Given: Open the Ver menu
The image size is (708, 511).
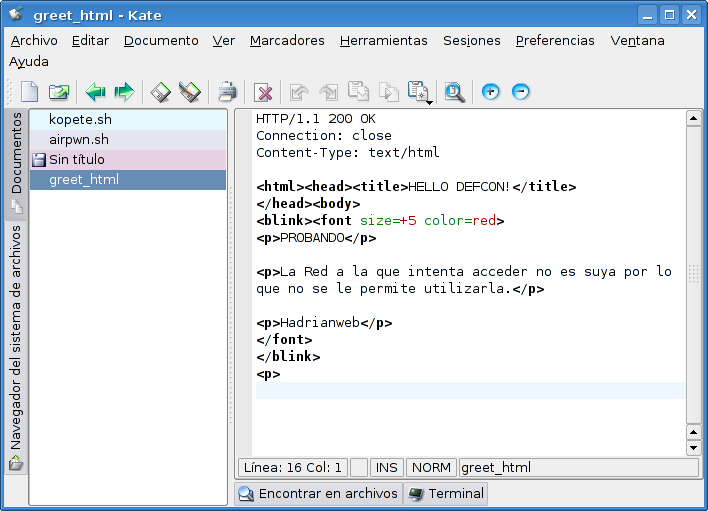Looking at the screenshot, I should [x=224, y=41].
